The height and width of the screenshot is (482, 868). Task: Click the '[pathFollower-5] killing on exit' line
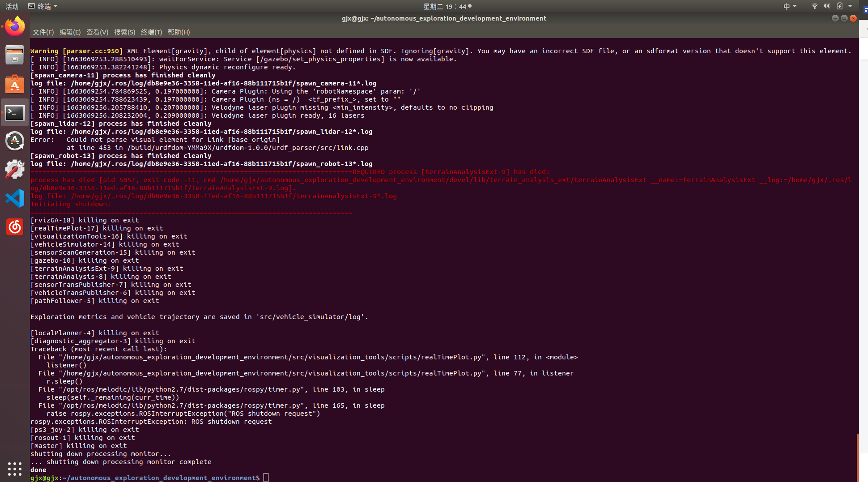pos(95,301)
